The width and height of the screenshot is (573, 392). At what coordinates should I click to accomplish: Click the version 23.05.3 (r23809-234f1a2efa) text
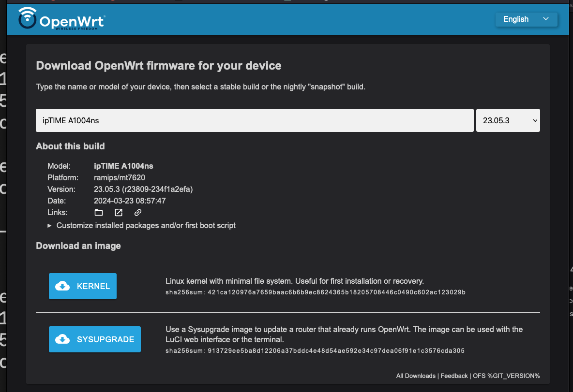click(x=143, y=189)
